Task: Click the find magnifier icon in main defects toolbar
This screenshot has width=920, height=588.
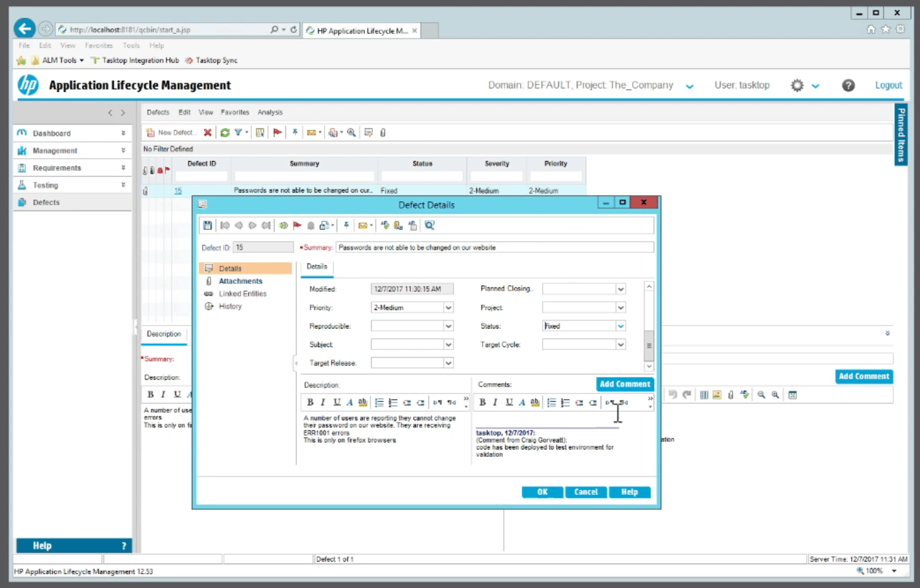Action: [x=351, y=132]
